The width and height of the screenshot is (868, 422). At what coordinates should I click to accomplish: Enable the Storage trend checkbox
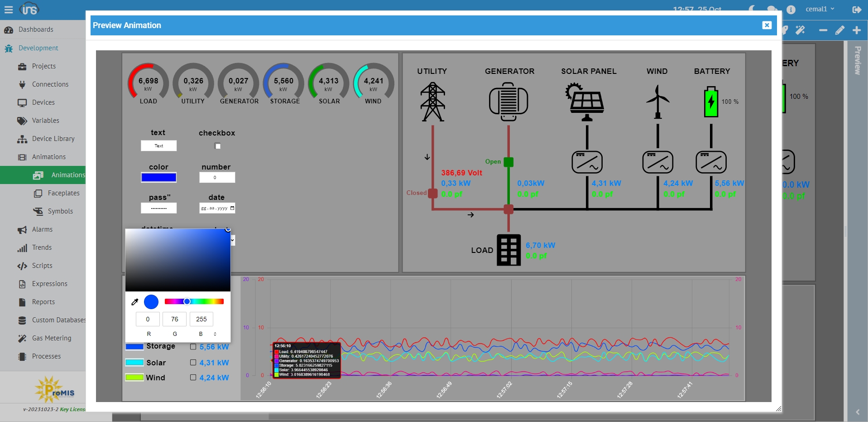pos(193,347)
